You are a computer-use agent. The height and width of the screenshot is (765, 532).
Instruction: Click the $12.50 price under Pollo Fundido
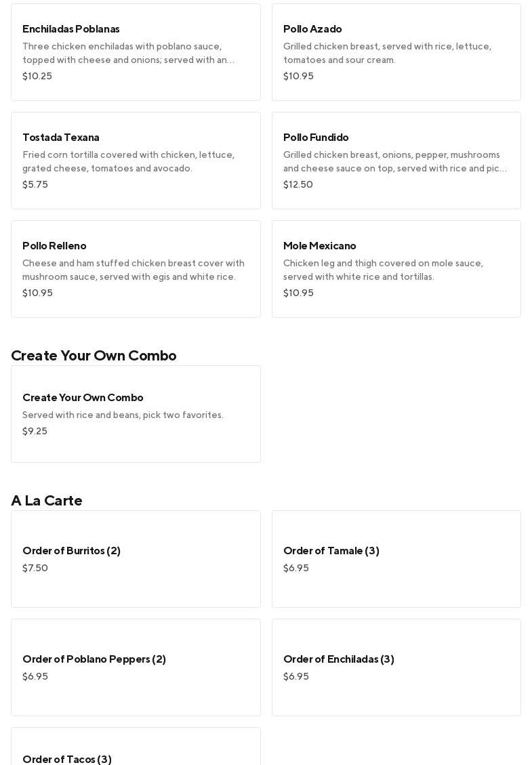298,184
